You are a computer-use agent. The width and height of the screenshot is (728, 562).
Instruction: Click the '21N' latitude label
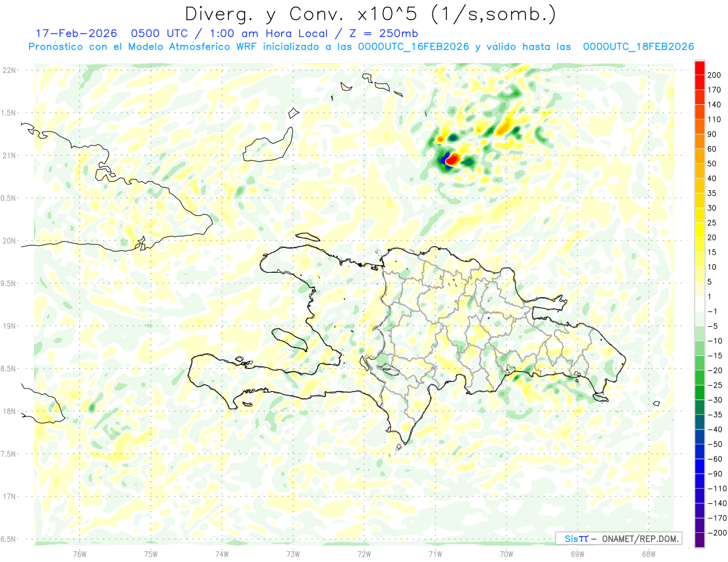(9, 155)
